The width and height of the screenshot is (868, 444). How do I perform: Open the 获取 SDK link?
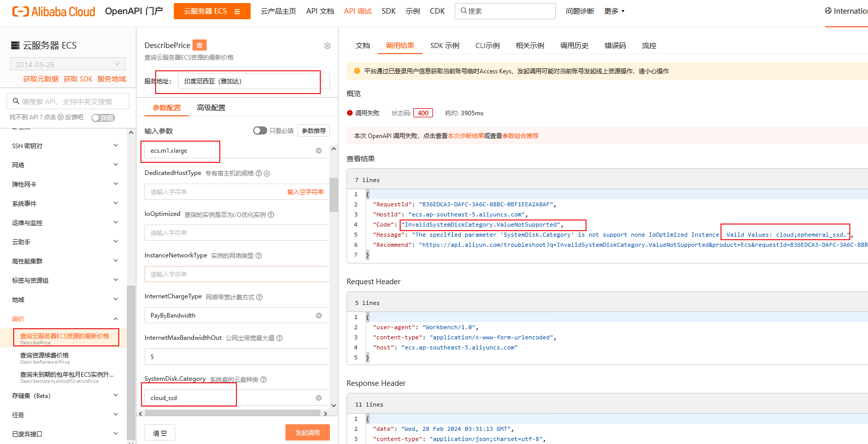point(78,79)
